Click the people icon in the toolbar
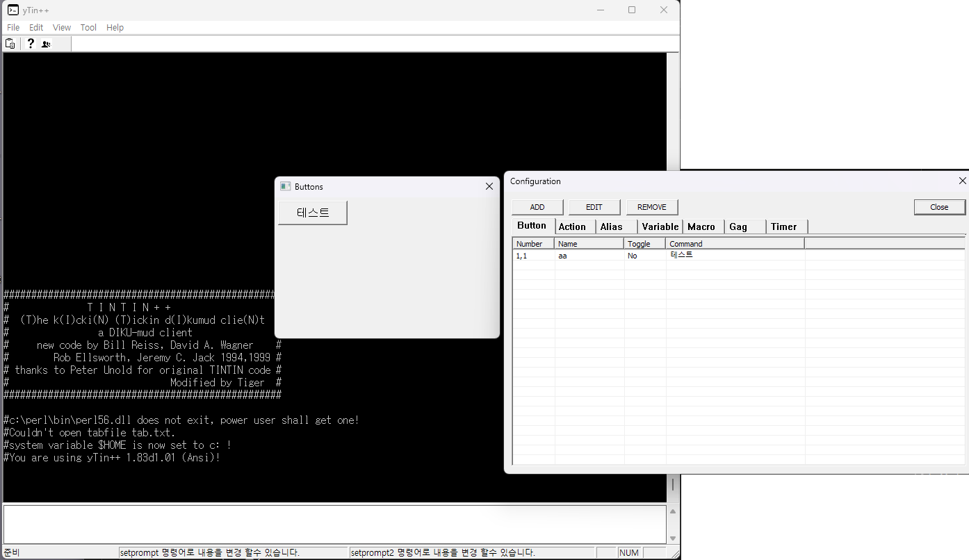The width and height of the screenshot is (969, 560). click(x=46, y=44)
